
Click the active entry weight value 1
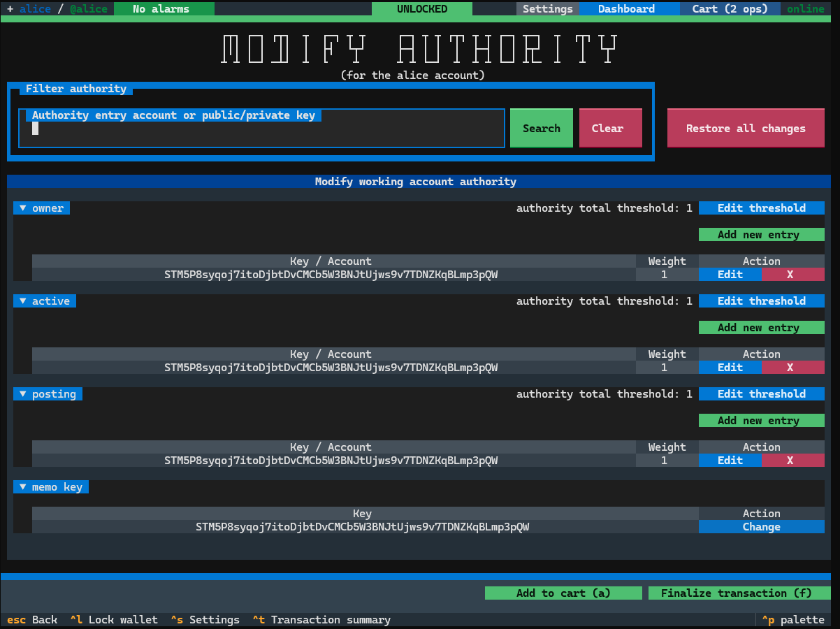click(x=664, y=368)
